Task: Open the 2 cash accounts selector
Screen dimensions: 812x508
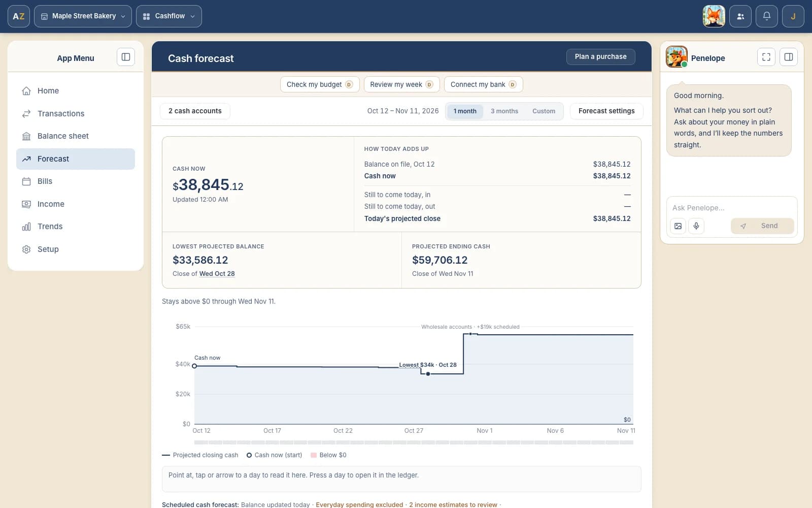Action: tap(195, 111)
